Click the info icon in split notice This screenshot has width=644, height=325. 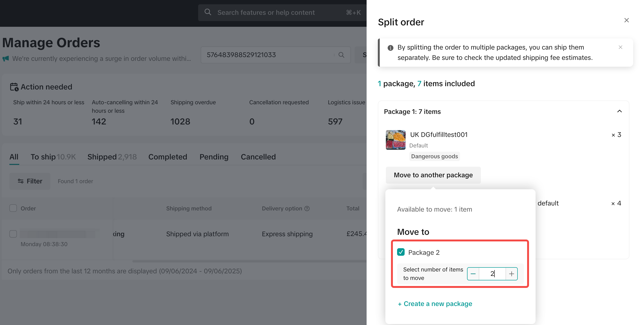point(390,47)
